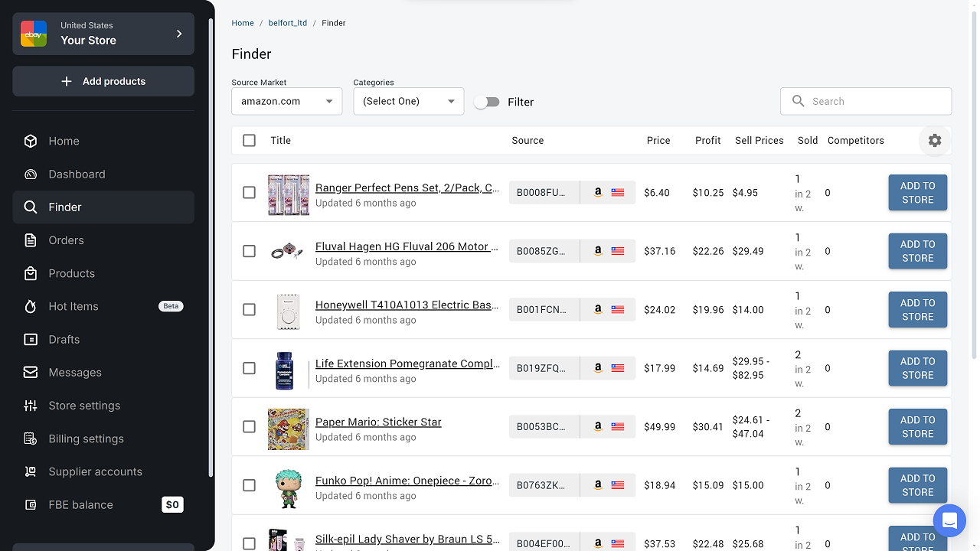Click the Messages envelope icon
Viewport: 980px width, 551px height.
31,373
